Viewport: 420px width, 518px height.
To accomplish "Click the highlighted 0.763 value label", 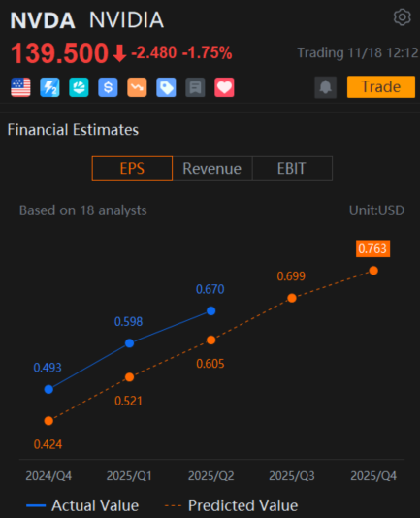I will coord(372,248).
